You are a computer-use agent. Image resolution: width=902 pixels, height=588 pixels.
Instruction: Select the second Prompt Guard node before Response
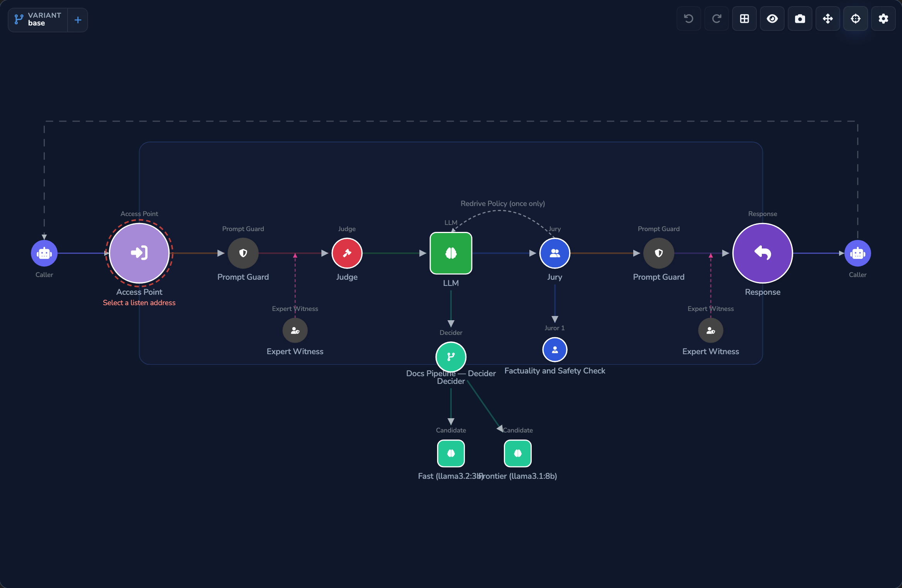point(659,253)
